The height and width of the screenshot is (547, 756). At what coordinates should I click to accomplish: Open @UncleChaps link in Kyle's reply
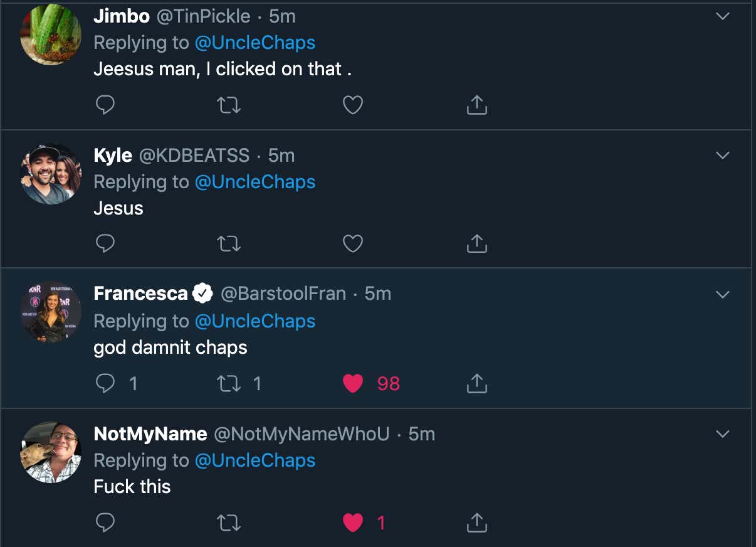pos(255,182)
